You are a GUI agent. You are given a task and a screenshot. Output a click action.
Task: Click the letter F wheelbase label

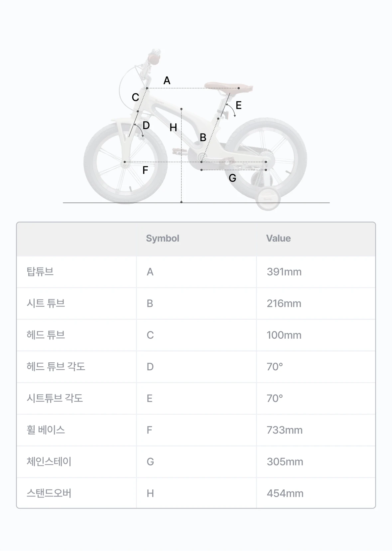point(145,170)
